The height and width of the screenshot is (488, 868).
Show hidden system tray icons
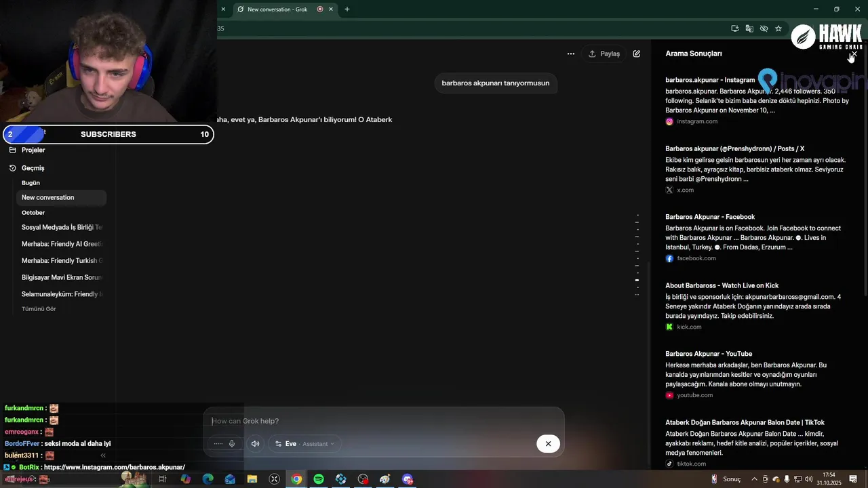click(x=754, y=479)
